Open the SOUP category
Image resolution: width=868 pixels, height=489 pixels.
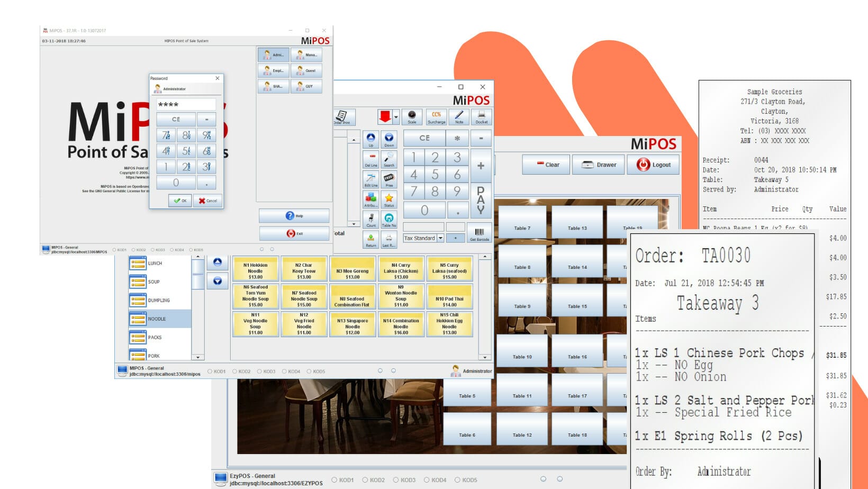click(x=159, y=282)
